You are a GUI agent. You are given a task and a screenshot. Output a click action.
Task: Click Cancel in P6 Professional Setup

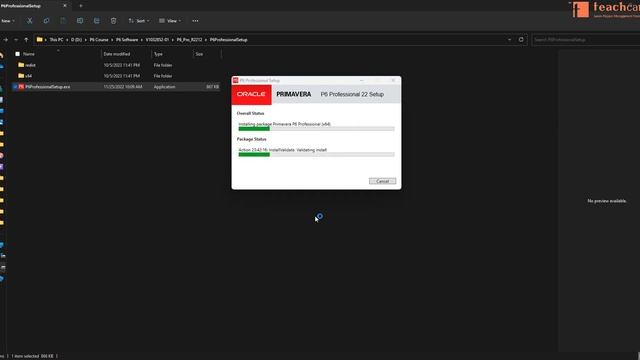coord(382,181)
